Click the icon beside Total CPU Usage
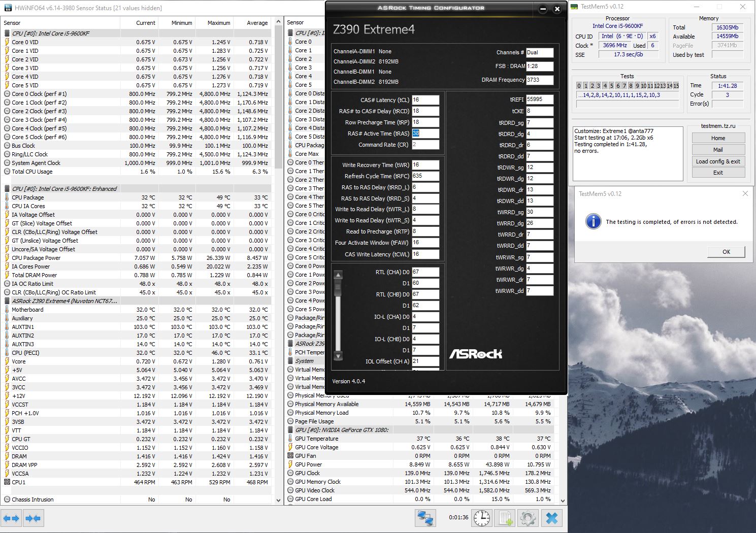This screenshot has height=533, width=756. click(7, 172)
